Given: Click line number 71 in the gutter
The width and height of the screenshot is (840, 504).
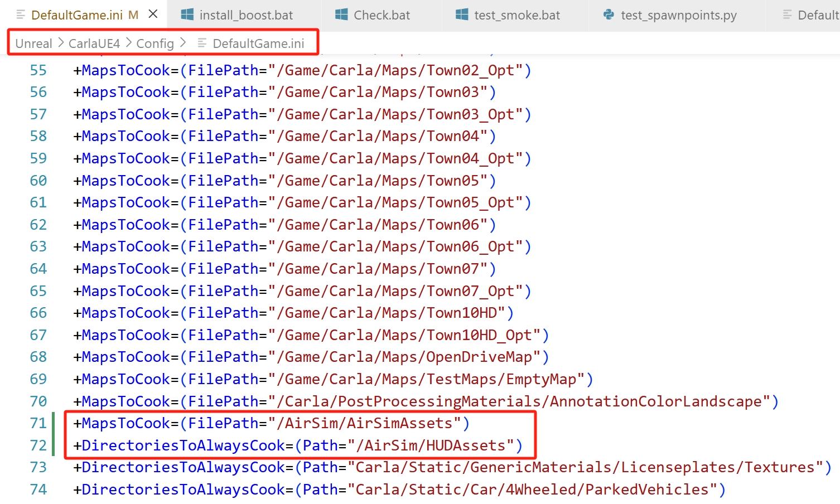Looking at the screenshot, I should coord(38,423).
